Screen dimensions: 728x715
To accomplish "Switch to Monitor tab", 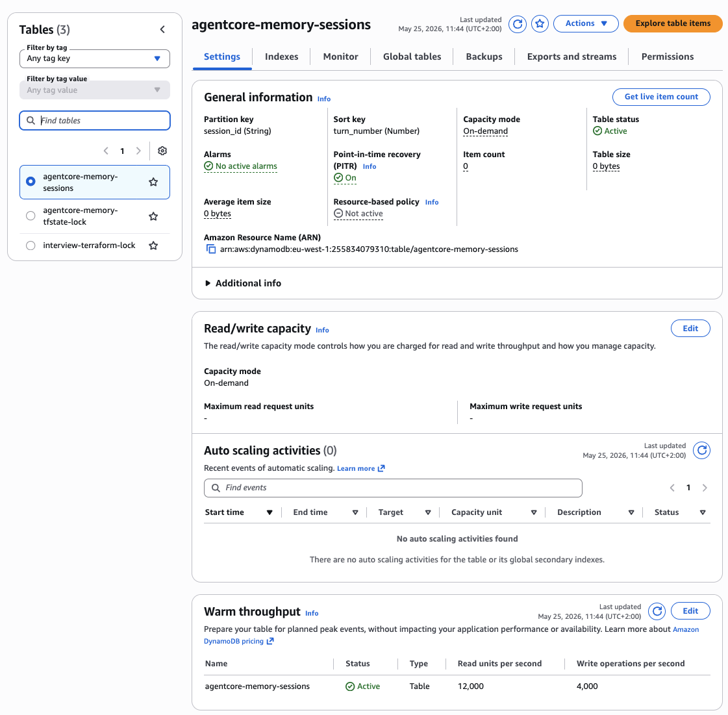I will [340, 56].
